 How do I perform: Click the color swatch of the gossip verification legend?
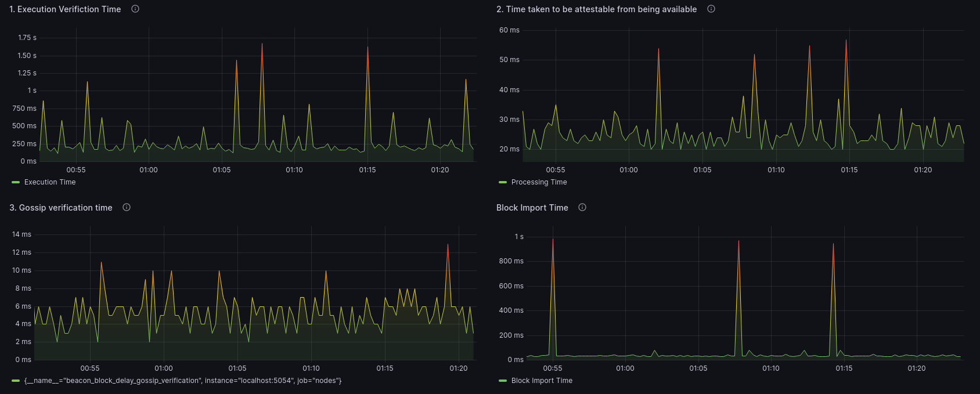16,381
